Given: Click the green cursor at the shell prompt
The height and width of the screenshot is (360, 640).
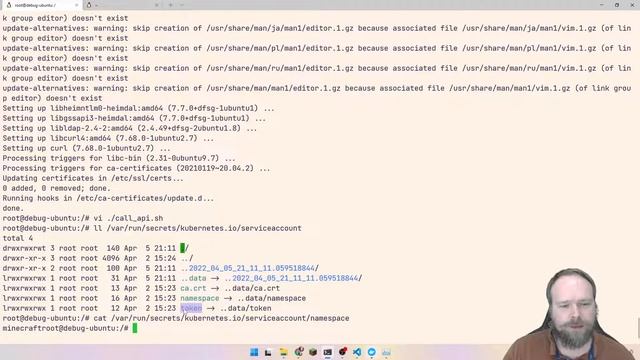Looking at the screenshot, I should (135, 328).
